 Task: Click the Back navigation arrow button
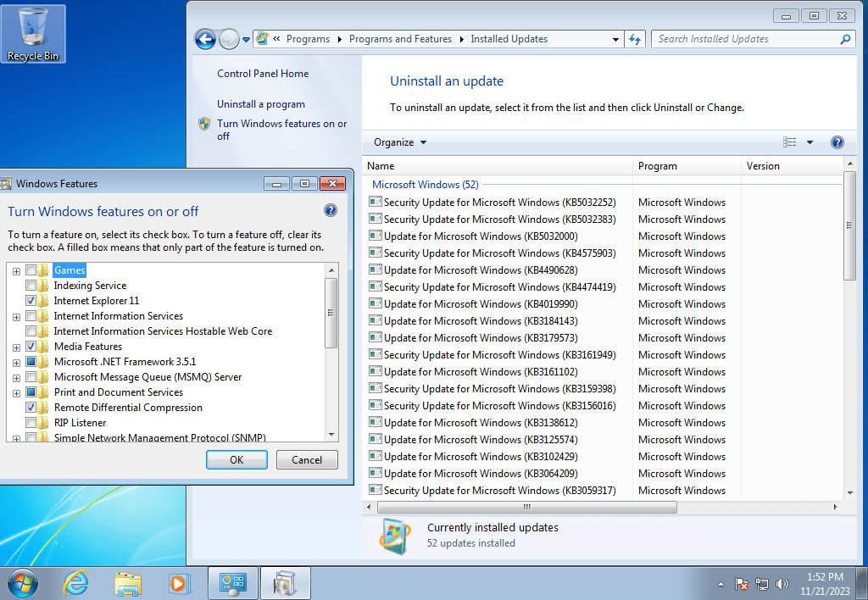point(205,39)
